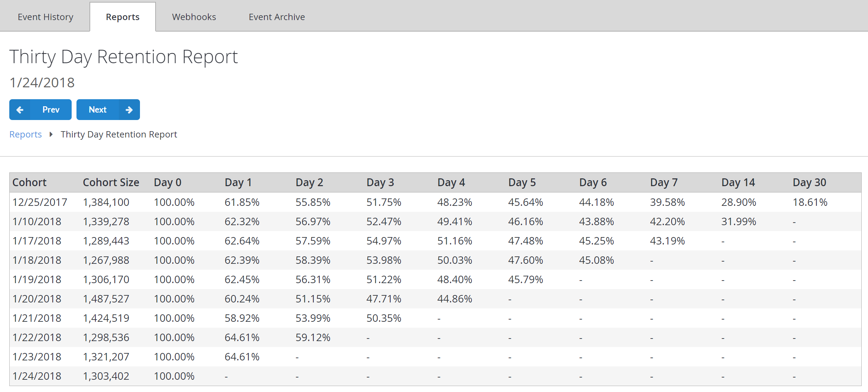Open the Event History tab

pyautogui.click(x=45, y=17)
